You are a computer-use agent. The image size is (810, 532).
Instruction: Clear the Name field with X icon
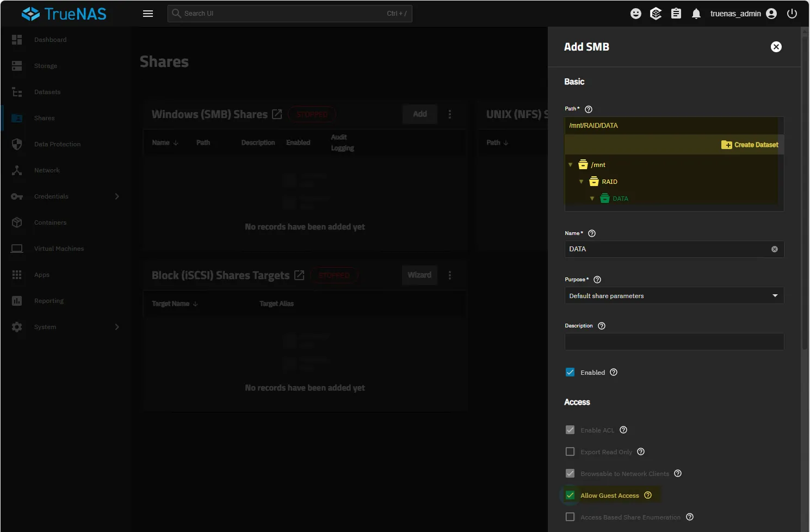click(x=774, y=249)
